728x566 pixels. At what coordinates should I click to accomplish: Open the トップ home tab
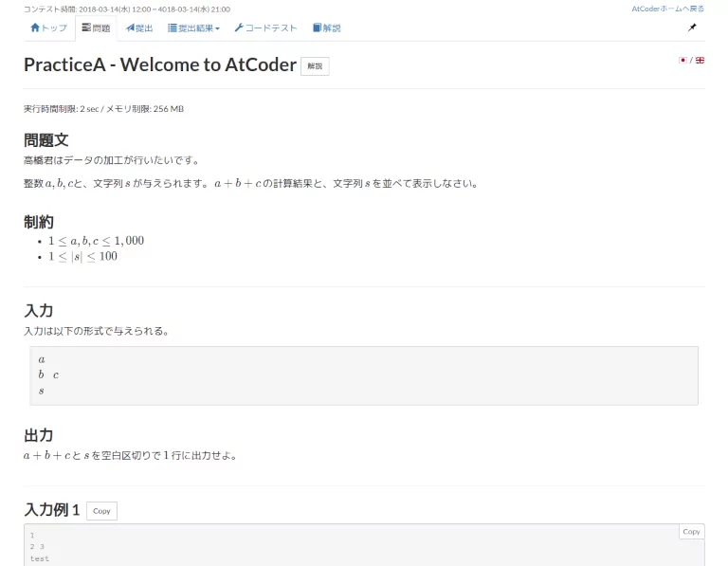pyautogui.click(x=48, y=28)
